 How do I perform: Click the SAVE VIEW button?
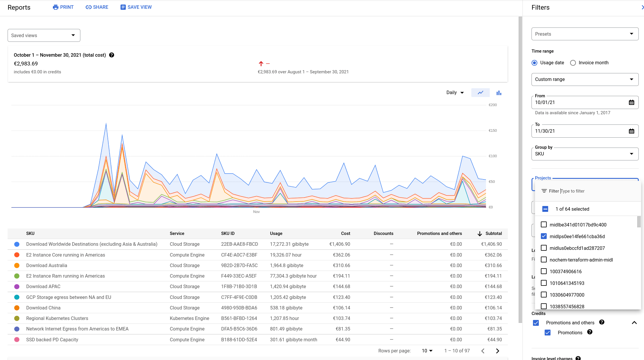coord(136,7)
